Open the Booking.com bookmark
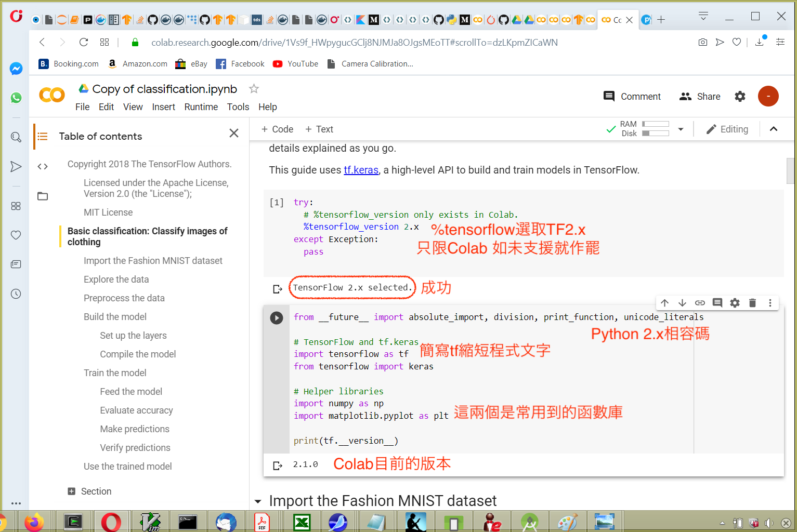Image resolution: width=797 pixels, height=532 pixels. point(69,64)
